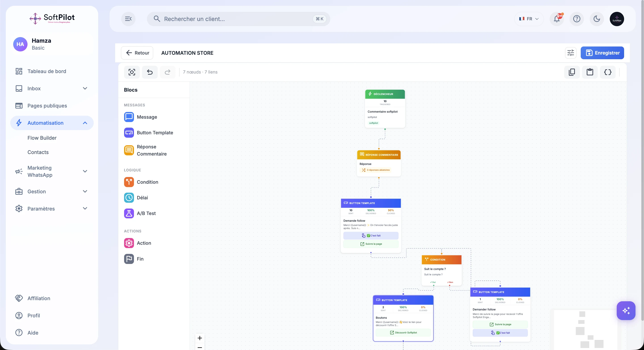Click the fit-to-view focus icon

(x=132, y=72)
